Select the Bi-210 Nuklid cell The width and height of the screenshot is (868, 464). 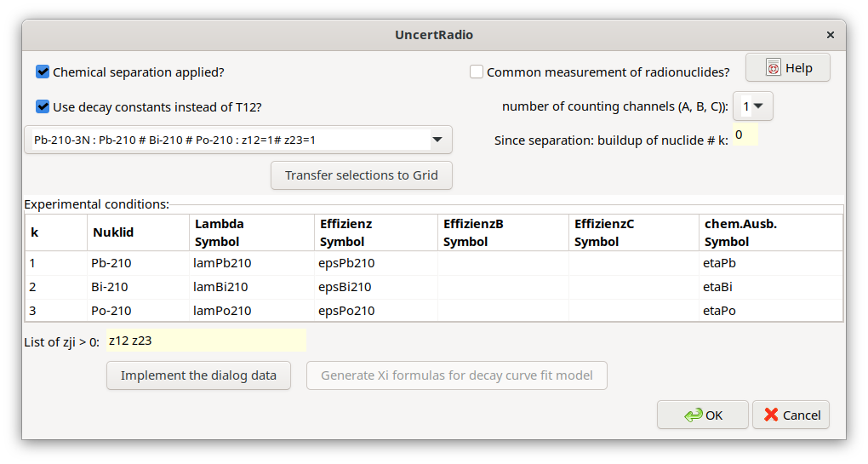tap(138, 287)
